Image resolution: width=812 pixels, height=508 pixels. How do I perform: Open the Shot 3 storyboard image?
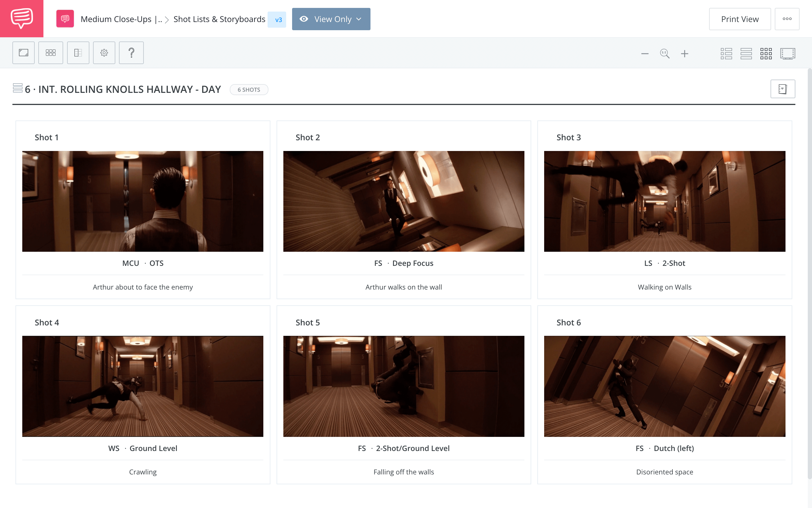click(665, 201)
